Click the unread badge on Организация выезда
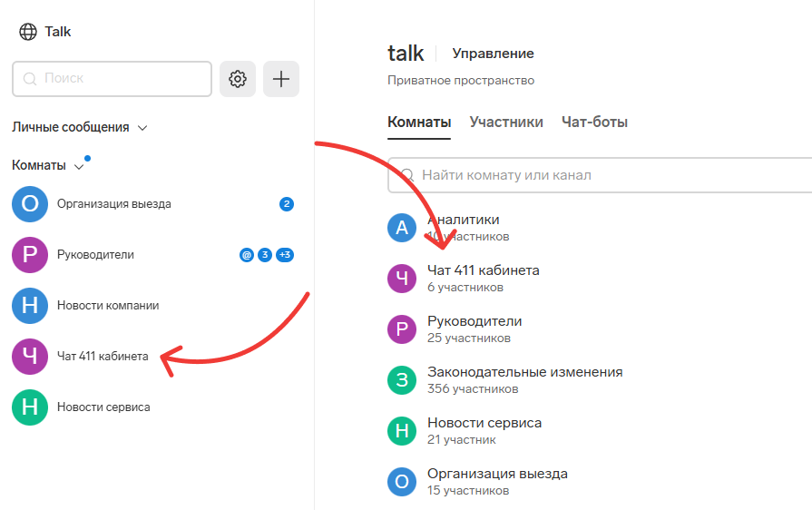The image size is (812, 510). [x=286, y=204]
